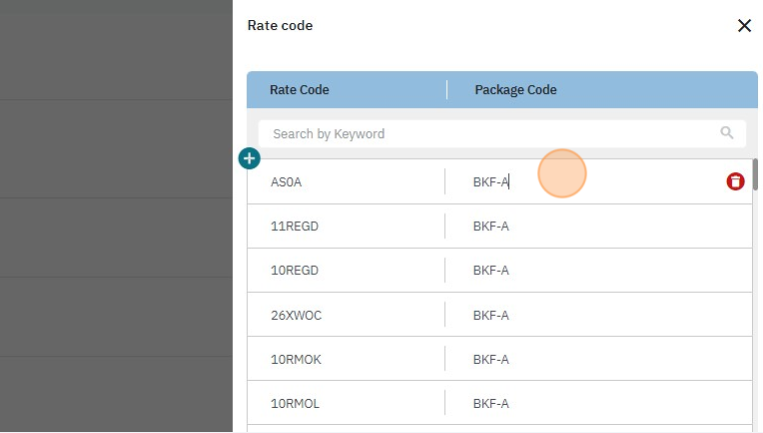Select the 11REGD rate code row
Image resolution: width=763 pixels, height=433 pixels.
294,226
